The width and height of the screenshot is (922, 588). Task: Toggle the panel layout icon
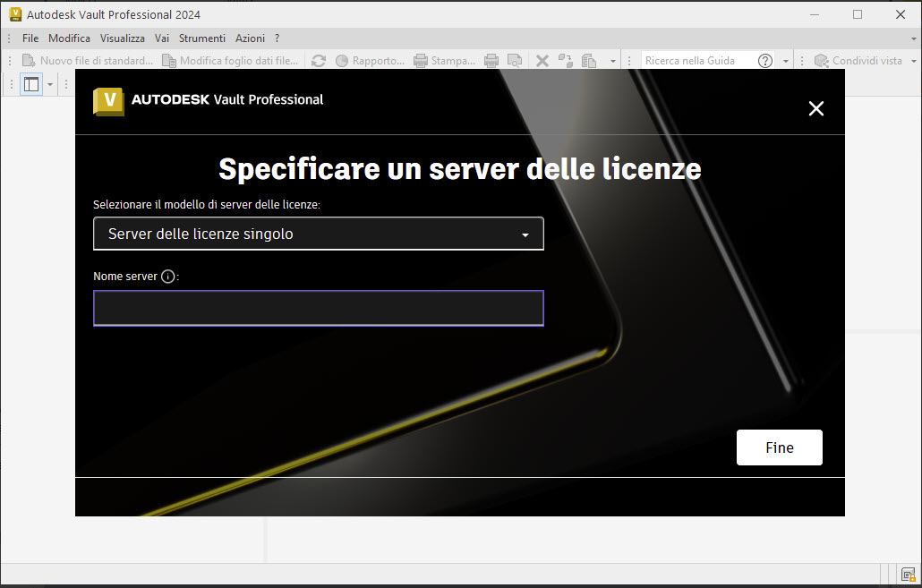tap(31, 85)
